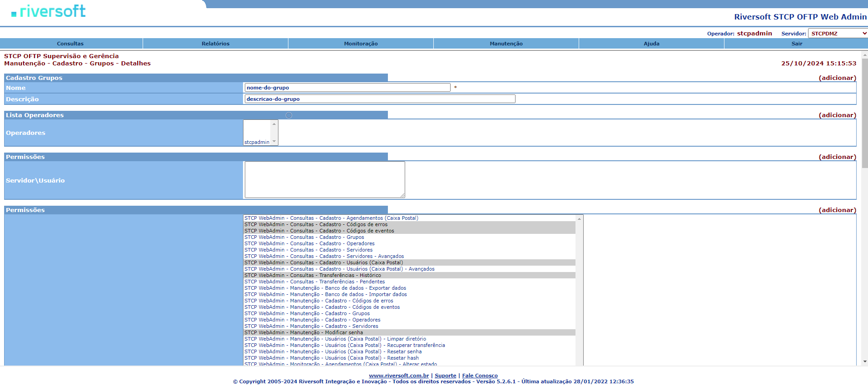This screenshot has width=868, height=386.
Task: Click adicionar above the permissions listbox
Action: point(837,210)
